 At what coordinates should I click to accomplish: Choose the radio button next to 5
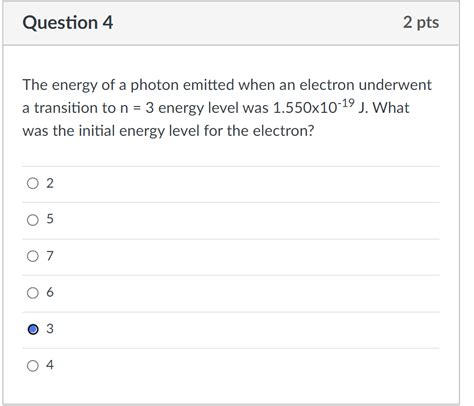[x=33, y=220]
